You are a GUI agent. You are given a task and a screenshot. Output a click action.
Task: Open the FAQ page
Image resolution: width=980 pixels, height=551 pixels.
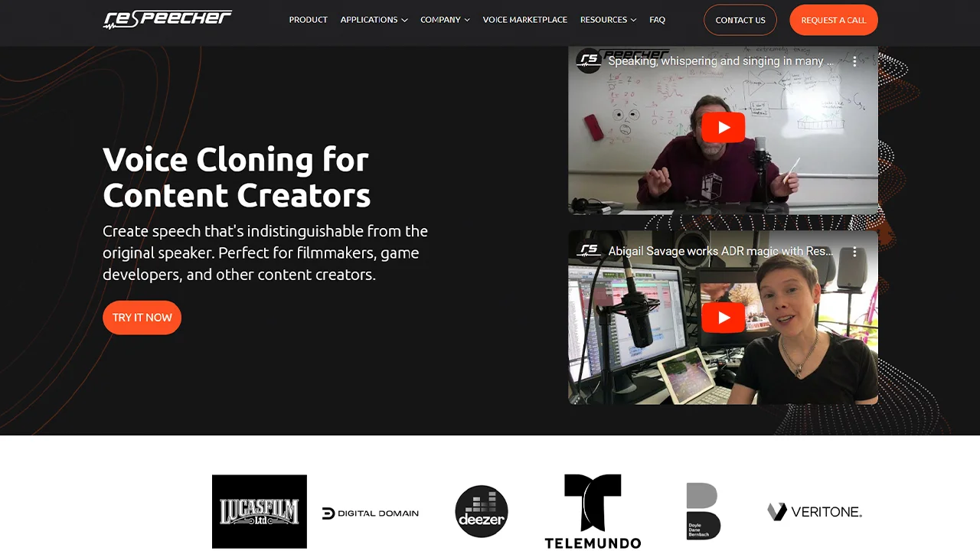657,20
